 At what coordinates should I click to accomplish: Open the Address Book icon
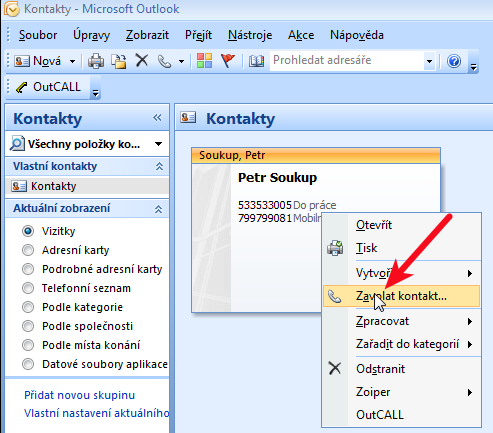(256, 61)
